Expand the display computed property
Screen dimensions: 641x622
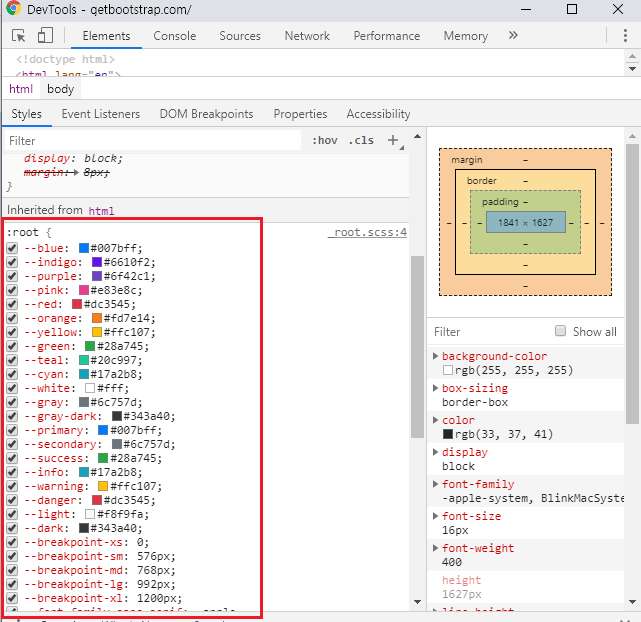(436, 452)
